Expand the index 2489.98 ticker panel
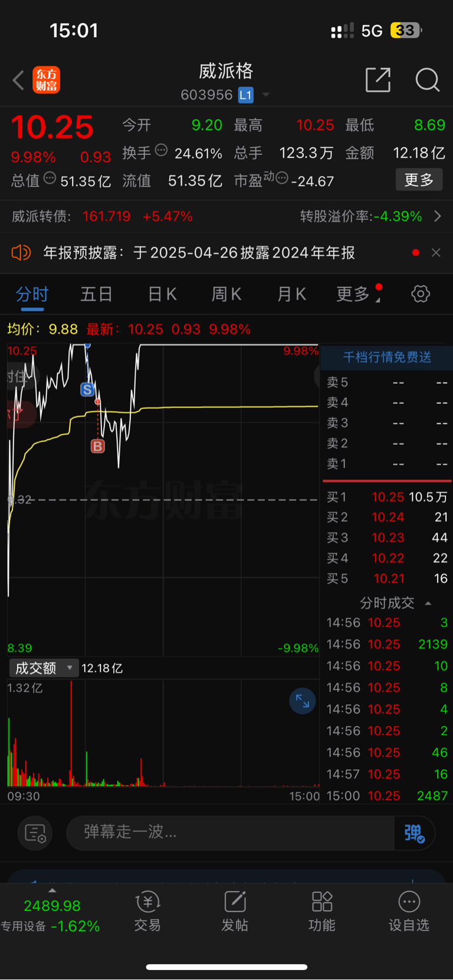The width and height of the screenshot is (453, 980). (52, 915)
